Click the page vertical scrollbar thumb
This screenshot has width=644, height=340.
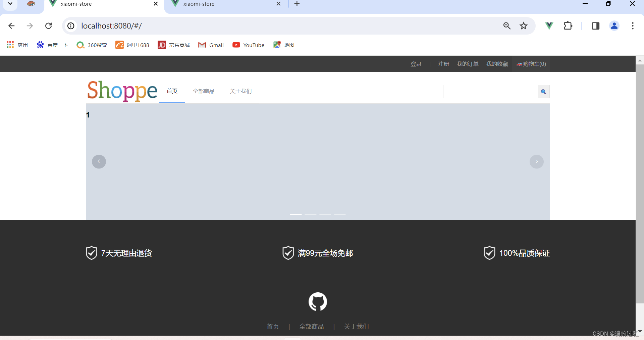click(x=640, y=184)
